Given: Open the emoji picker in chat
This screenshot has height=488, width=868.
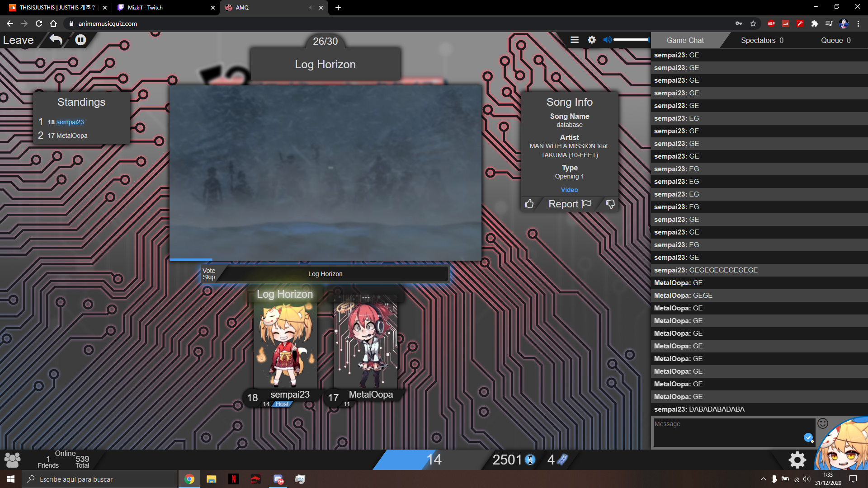Looking at the screenshot, I should click(823, 423).
